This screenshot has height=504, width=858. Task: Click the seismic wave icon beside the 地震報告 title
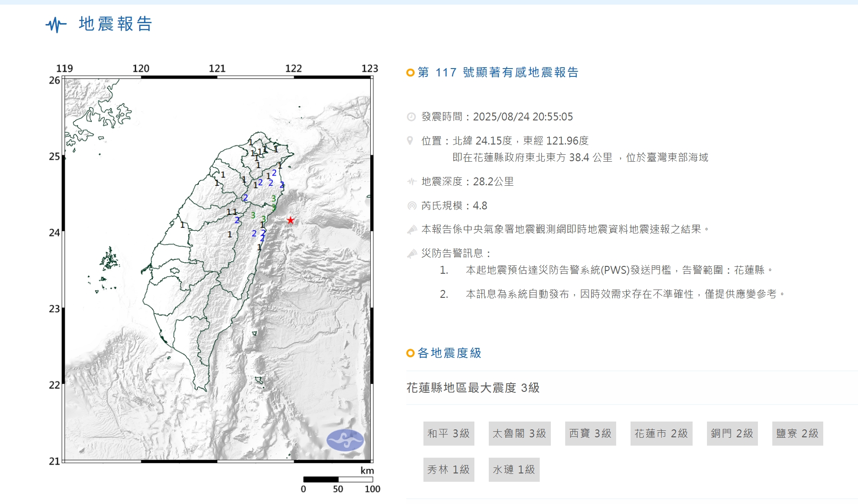[56, 24]
